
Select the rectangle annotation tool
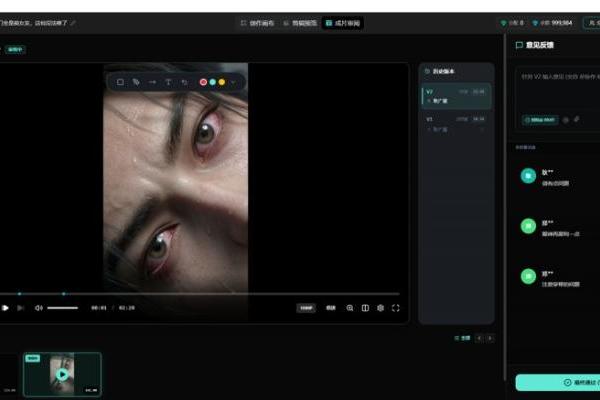120,82
